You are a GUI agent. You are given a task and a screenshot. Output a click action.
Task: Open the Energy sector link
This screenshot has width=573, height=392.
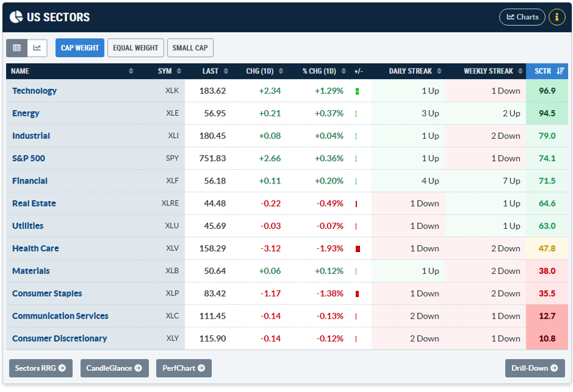(x=26, y=113)
